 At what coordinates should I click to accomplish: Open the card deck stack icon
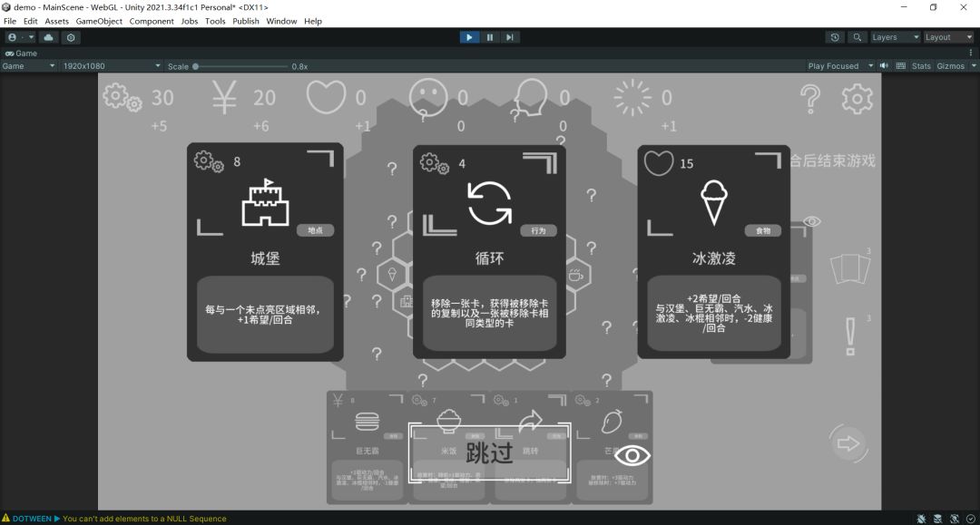(x=849, y=269)
